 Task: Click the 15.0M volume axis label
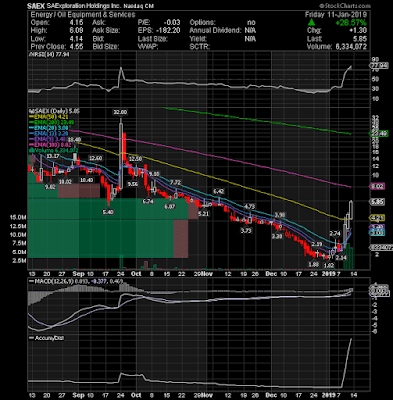pyautogui.click(x=18, y=217)
